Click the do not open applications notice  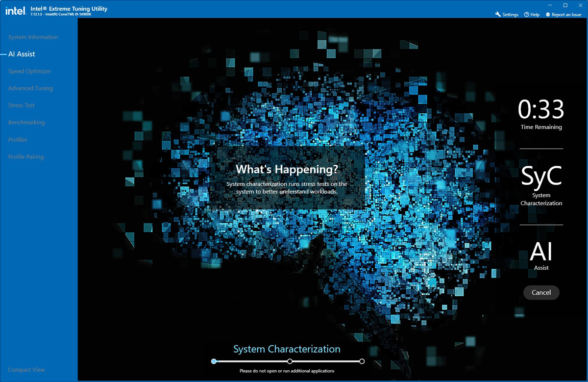point(287,371)
